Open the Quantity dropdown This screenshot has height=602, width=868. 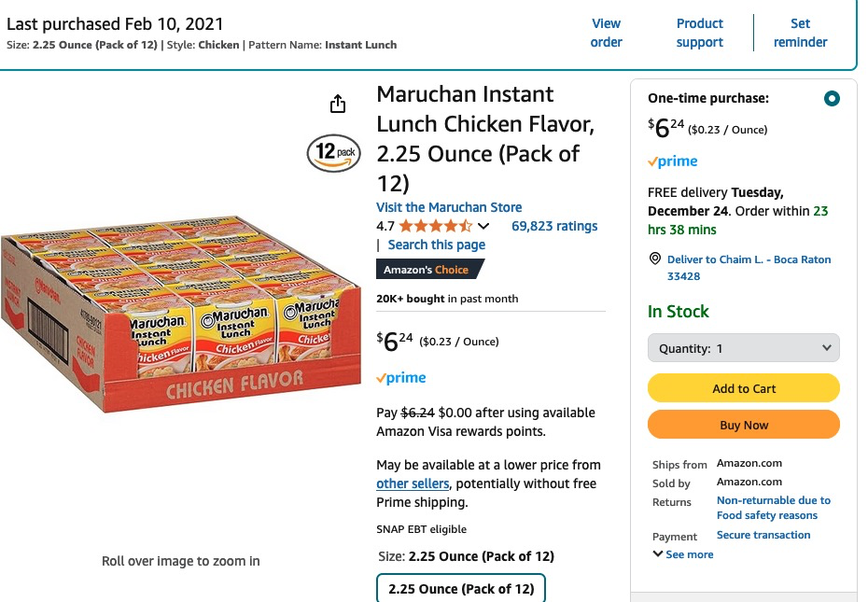744,348
